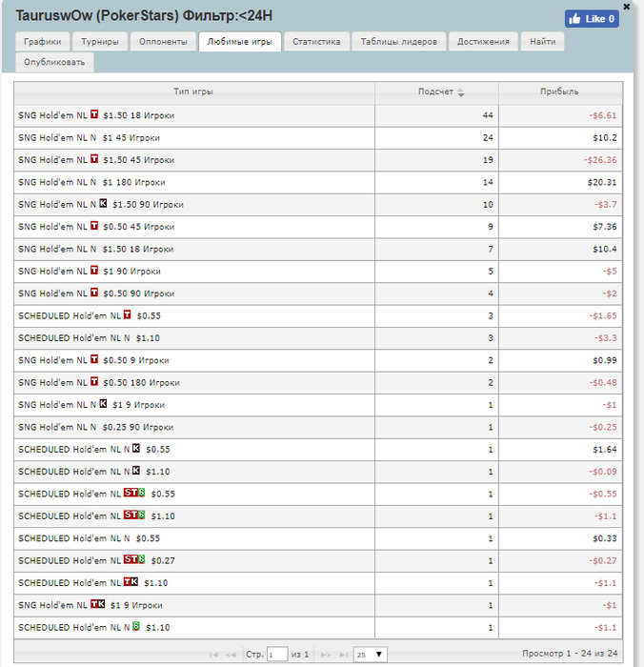
Task: Click profit value $7.36
Action: [605, 227]
